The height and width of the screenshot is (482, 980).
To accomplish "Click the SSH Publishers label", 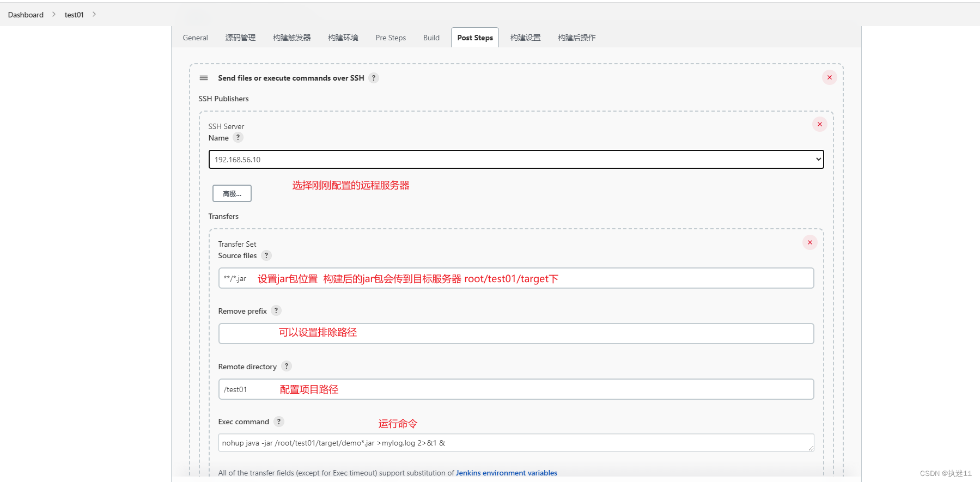I will click(223, 99).
